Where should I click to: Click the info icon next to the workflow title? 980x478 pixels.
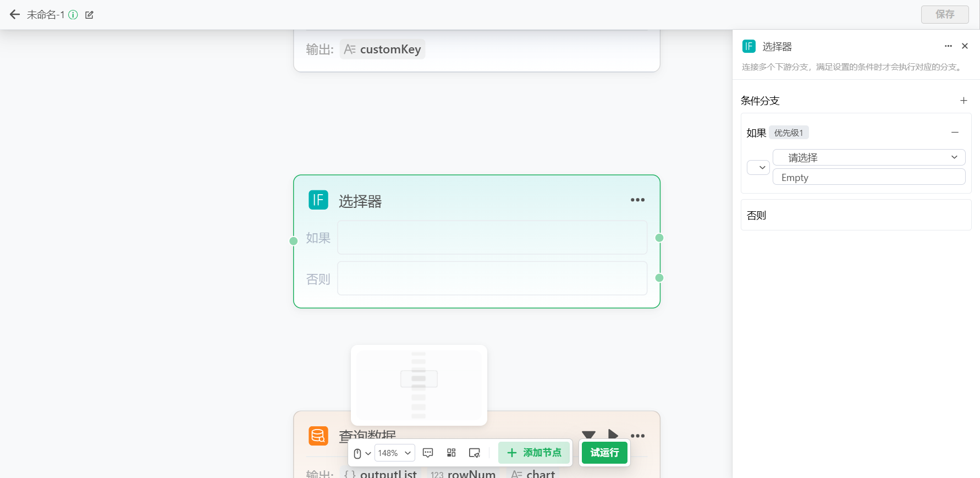[73, 15]
